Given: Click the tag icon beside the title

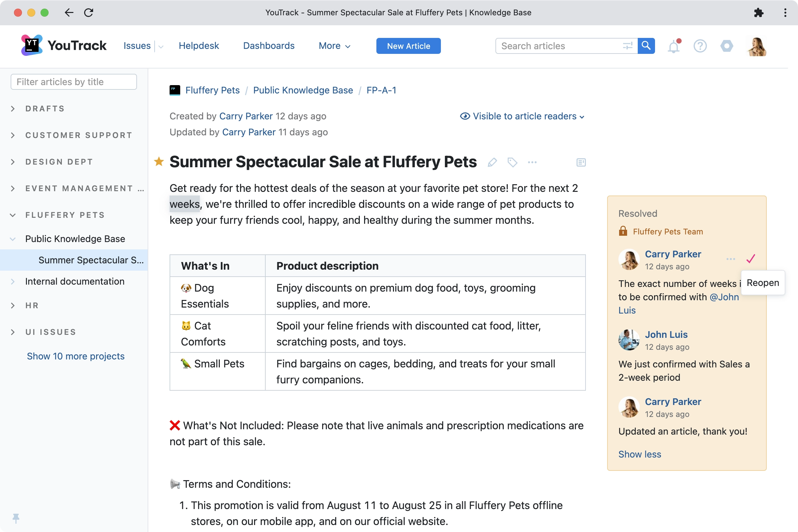Looking at the screenshot, I should (x=512, y=162).
